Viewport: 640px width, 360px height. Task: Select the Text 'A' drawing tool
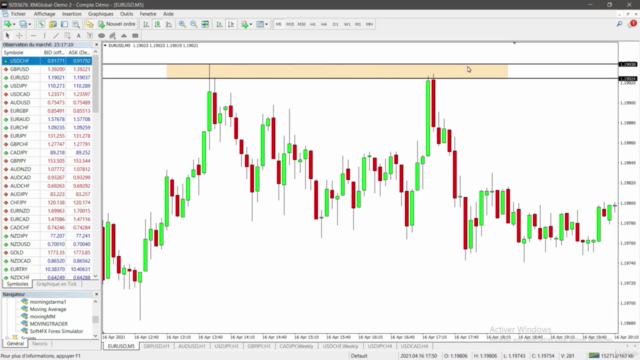click(79, 36)
